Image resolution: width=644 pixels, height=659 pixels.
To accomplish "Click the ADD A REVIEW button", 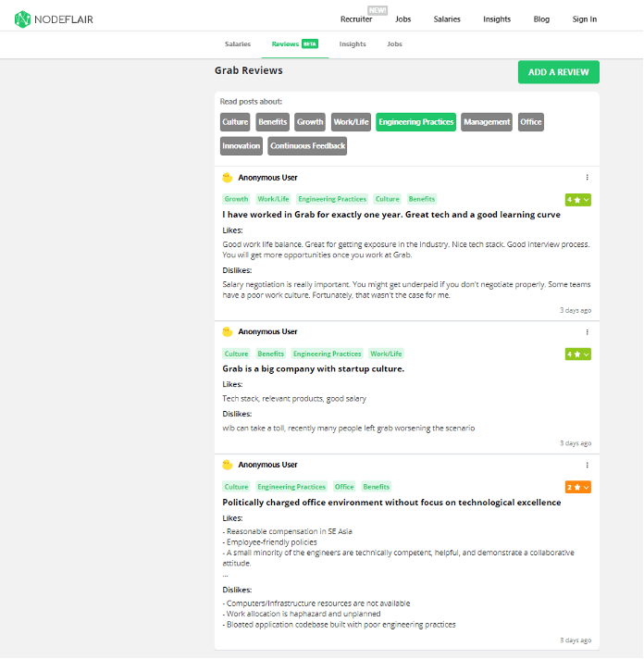I will 558,72.
